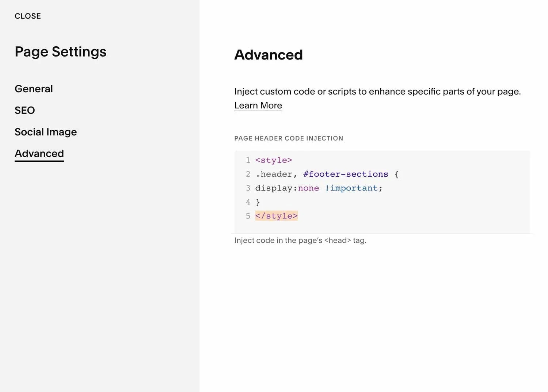The height and width of the screenshot is (392, 548).
Task: Click the opening <style> tag line
Action: click(274, 160)
